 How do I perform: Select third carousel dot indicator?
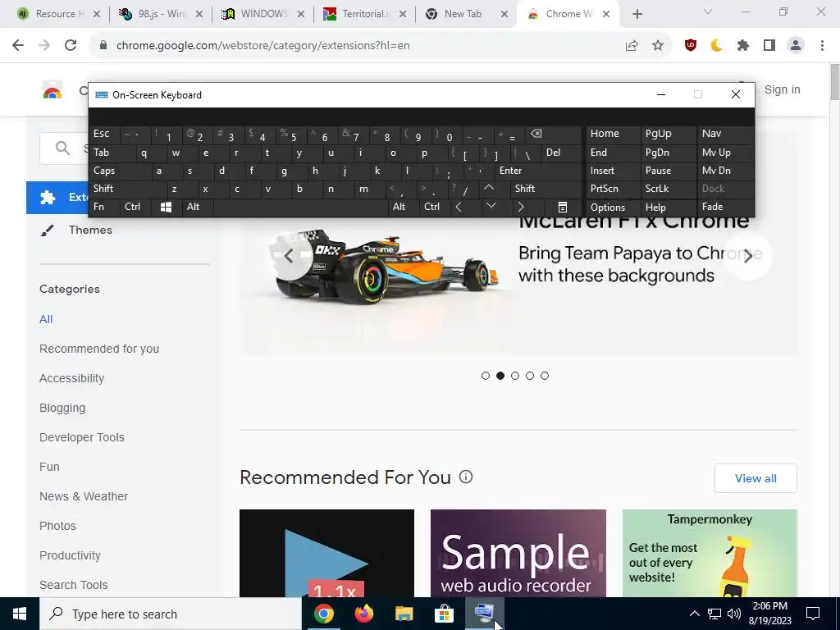(x=515, y=376)
